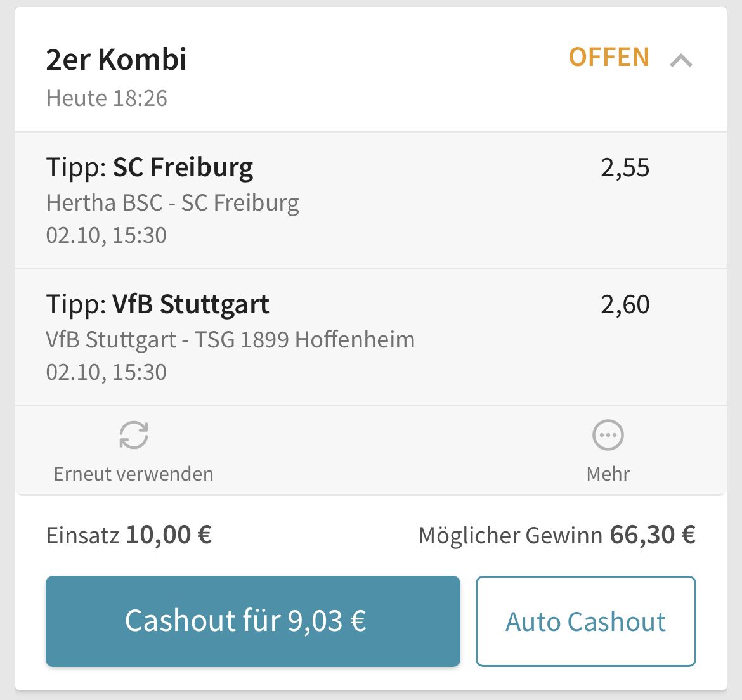Click the Einsatz 10,00 € amount
This screenshot has width=742, height=700.
pos(169,535)
